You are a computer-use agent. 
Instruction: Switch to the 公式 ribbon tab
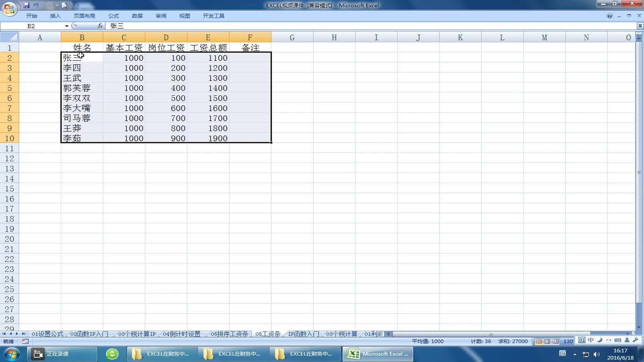pyautogui.click(x=114, y=16)
